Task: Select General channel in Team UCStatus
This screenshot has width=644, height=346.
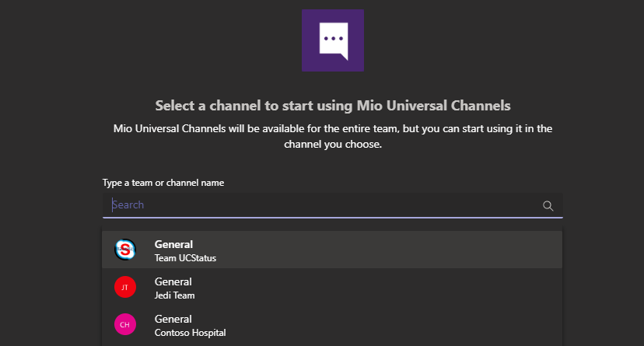Action: click(173, 244)
